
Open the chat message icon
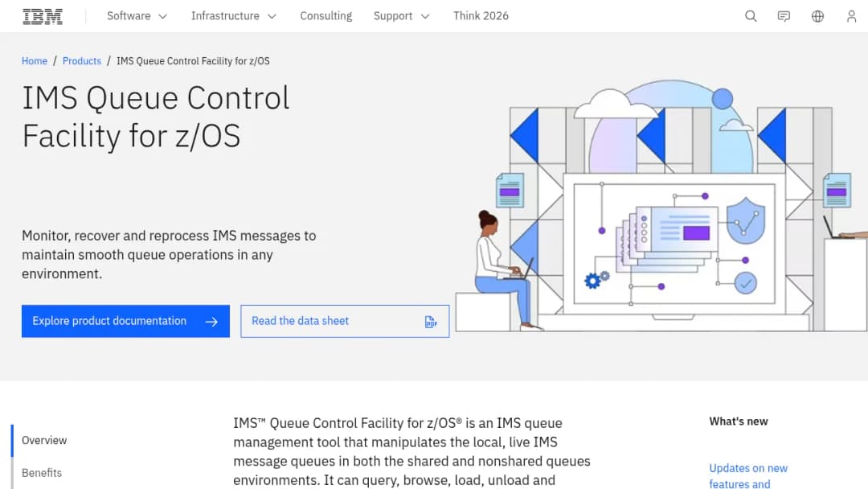pyautogui.click(x=784, y=16)
